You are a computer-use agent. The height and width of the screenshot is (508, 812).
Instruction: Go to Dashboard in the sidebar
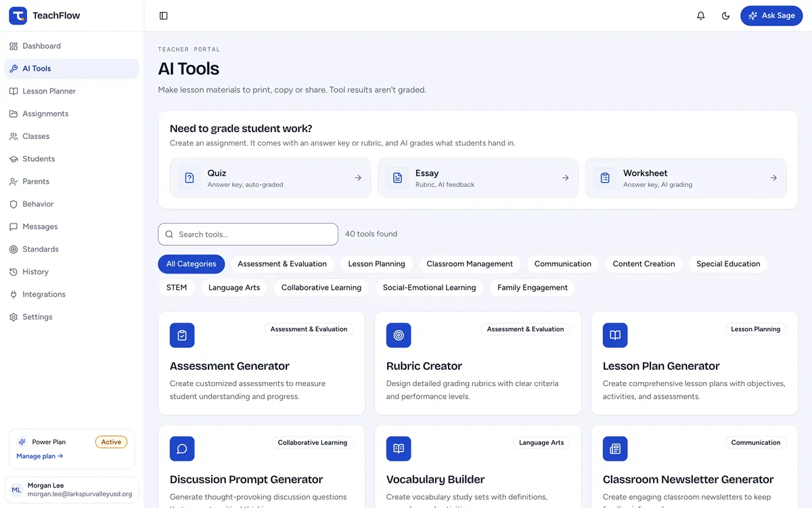[x=72, y=46]
